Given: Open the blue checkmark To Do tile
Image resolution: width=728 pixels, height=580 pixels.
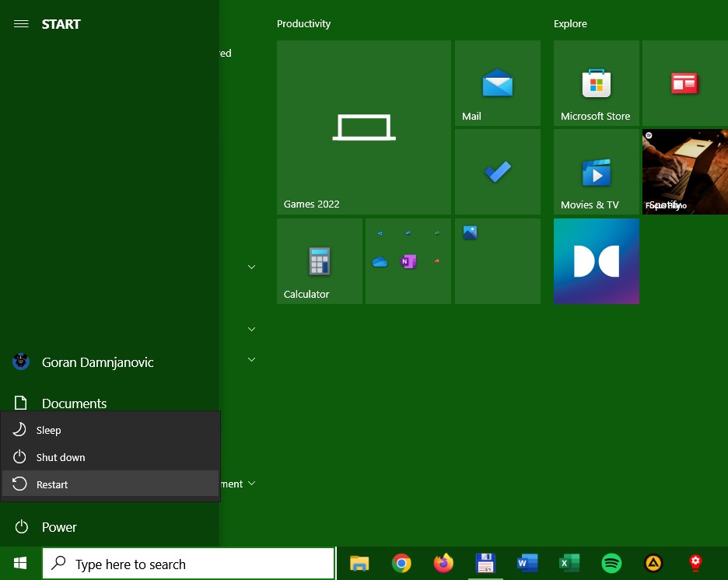Looking at the screenshot, I should click(x=498, y=172).
